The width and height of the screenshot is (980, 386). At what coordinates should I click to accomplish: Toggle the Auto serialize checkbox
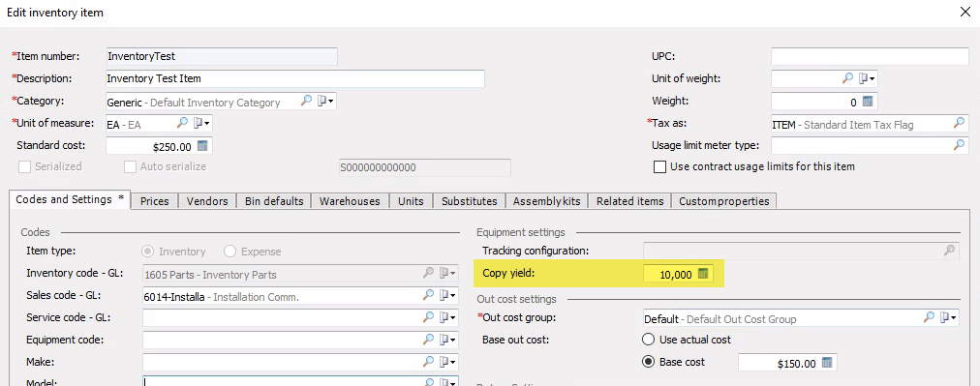coord(130,166)
